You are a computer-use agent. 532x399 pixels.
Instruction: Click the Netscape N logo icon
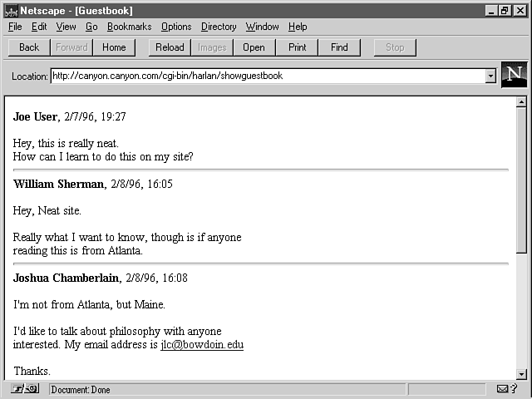tap(515, 74)
